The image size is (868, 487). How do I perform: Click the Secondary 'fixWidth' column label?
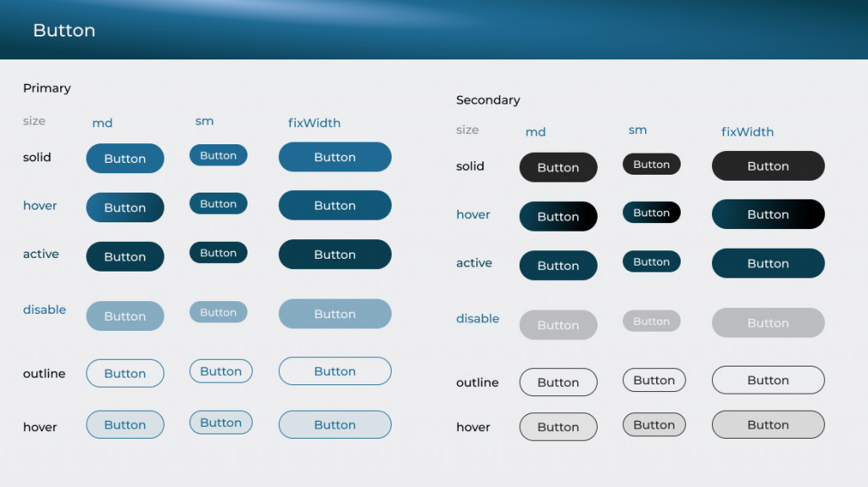(x=748, y=132)
